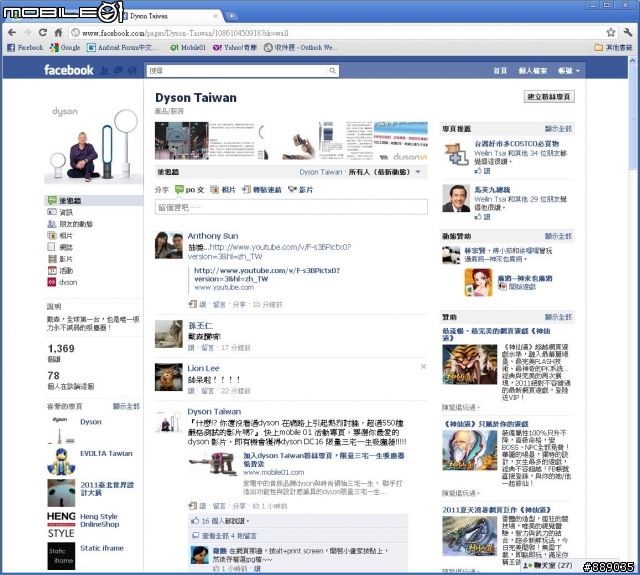Screen dimensions: 640x575
Task: Click the search magnifier button
Action: pos(333,71)
